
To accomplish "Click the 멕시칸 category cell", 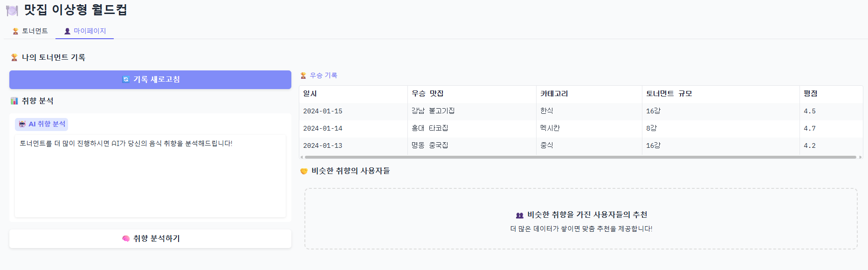I will tap(589, 128).
